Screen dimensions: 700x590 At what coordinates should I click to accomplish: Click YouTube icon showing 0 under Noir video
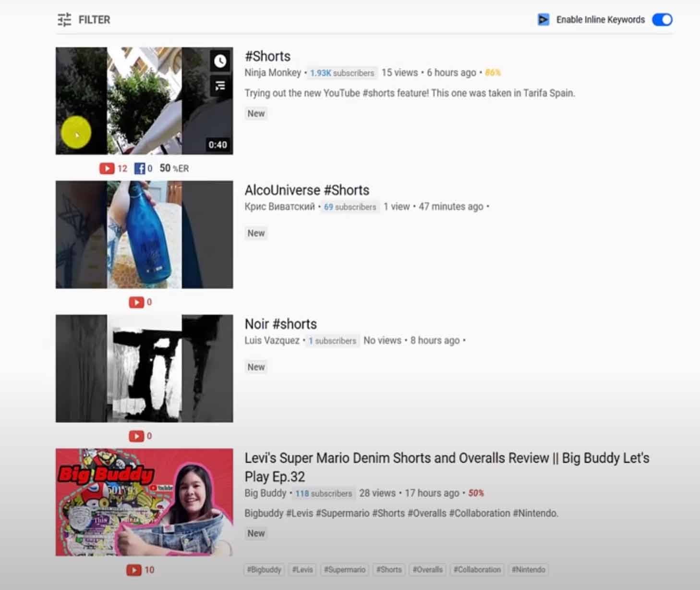pyautogui.click(x=136, y=436)
